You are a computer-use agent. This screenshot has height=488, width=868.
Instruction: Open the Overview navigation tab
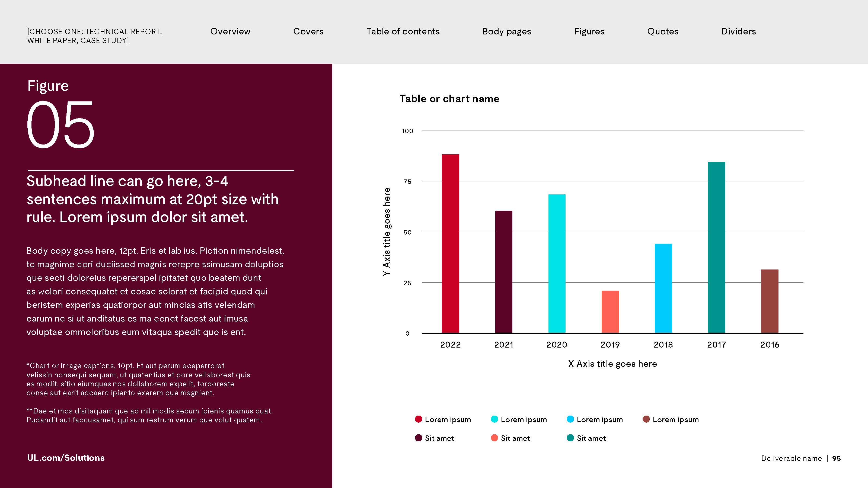(230, 31)
